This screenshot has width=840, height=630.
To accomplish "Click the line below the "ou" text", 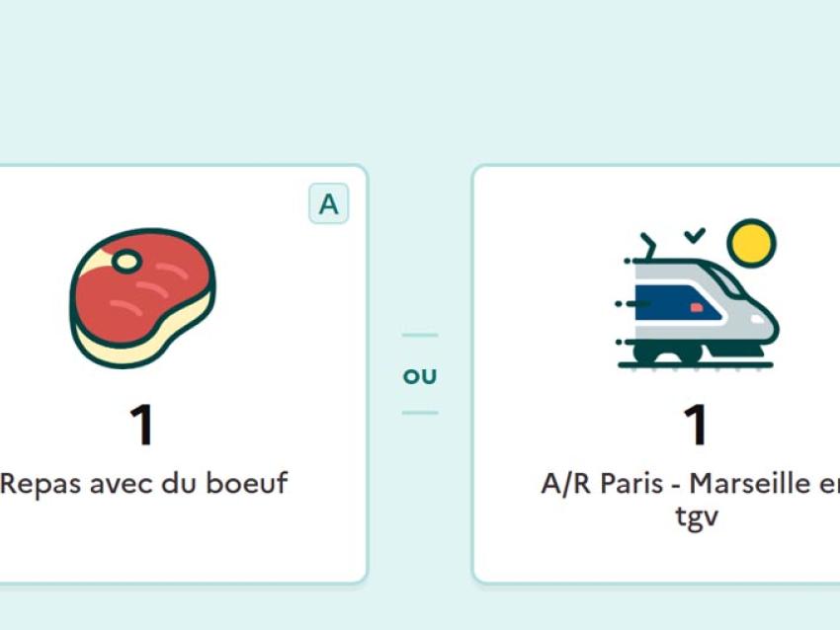I will [x=420, y=413].
